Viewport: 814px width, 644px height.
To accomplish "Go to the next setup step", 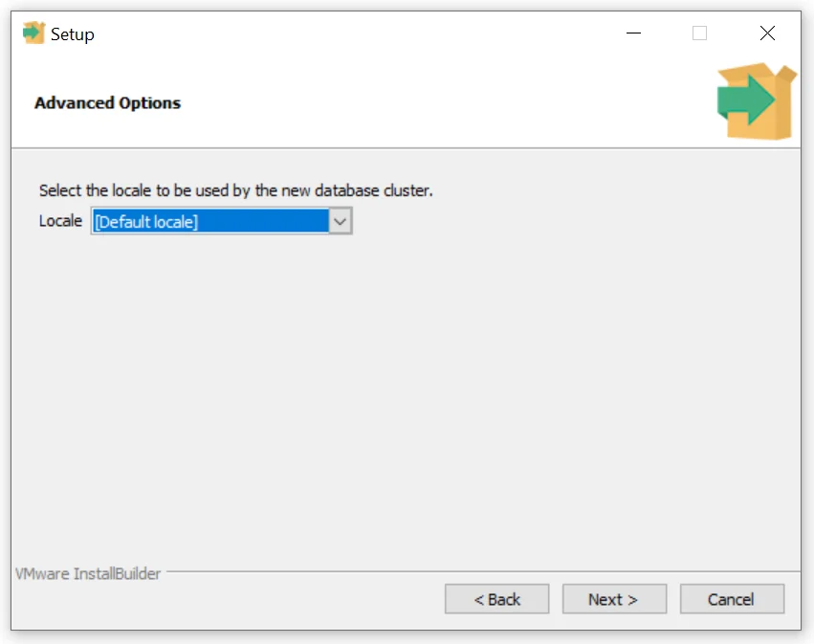I will 614,599.
